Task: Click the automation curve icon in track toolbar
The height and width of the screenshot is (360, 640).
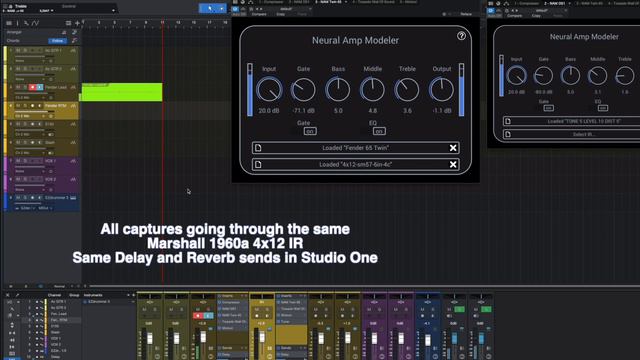Action: pyautogui.click(x=36, y=23)
